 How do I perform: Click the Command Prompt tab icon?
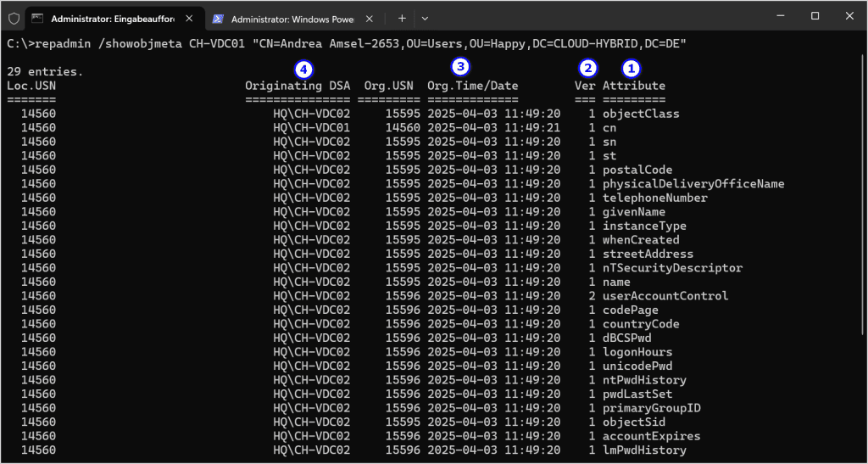37,18
